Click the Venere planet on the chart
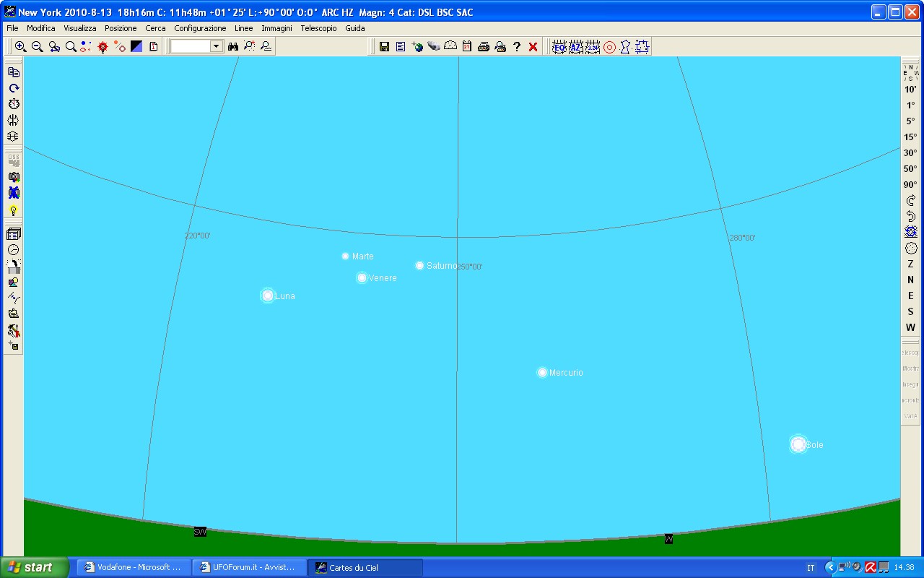This screenshot has height=578, width=924. [362, 278]
